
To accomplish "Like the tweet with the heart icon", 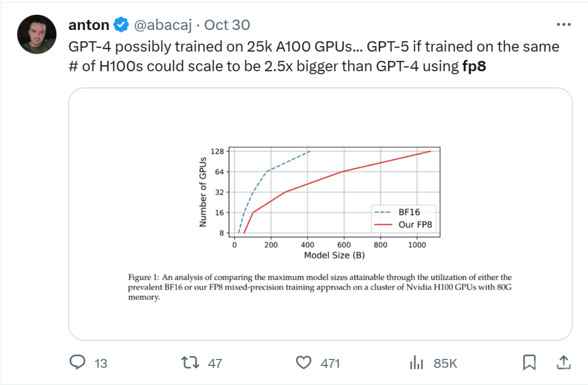I will pos(303,363).
